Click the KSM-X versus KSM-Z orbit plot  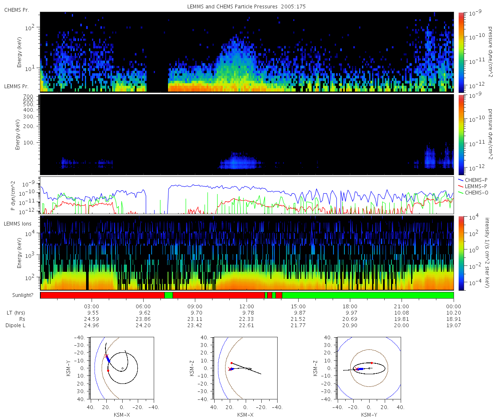[245, 368]
